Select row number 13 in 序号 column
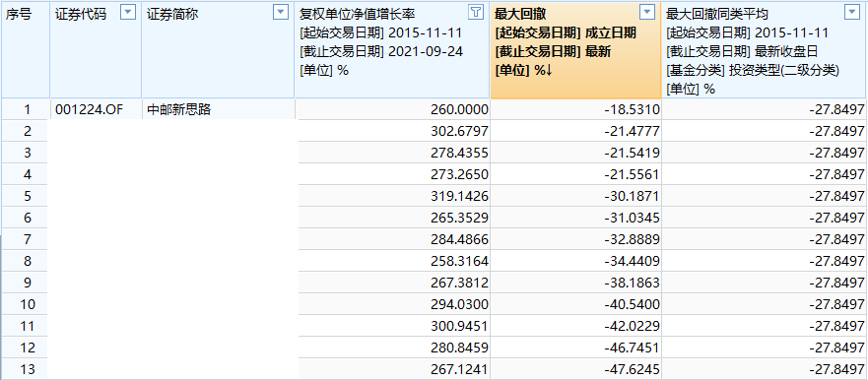This screenshot has width=868, height=380. [27, 369]
